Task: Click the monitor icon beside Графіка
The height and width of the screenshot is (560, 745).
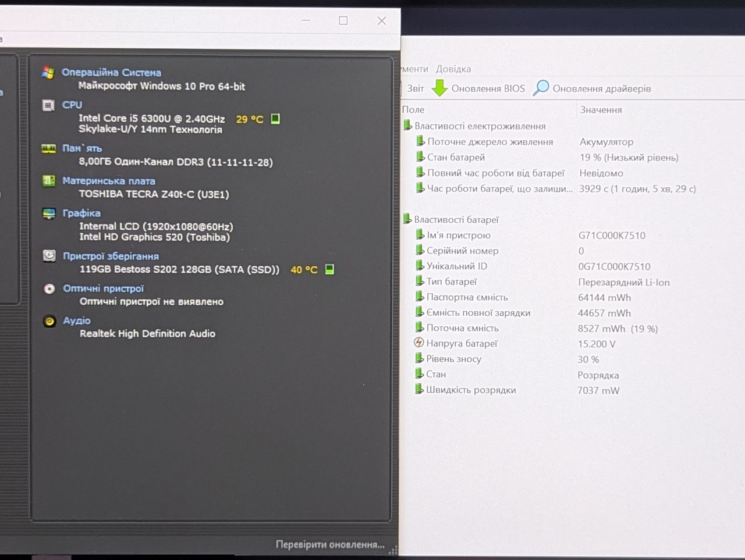Action: pyautogui.click(x=49, y=213)
